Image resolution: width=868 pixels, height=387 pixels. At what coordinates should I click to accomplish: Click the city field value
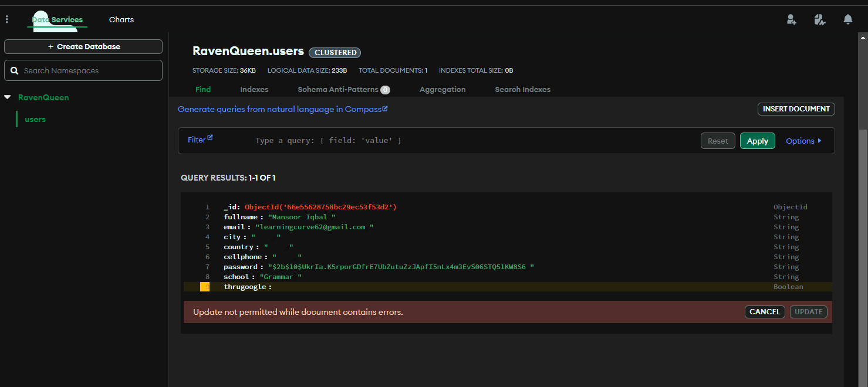coord(266,237)
